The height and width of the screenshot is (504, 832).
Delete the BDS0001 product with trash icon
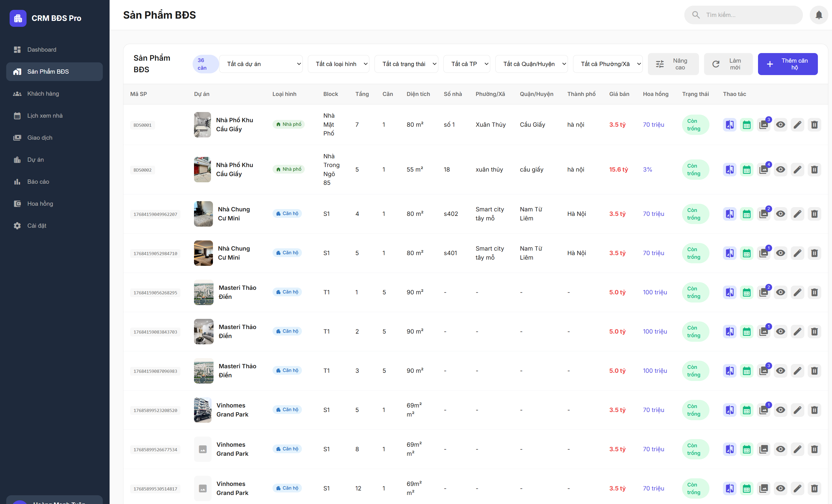(814, 125)
